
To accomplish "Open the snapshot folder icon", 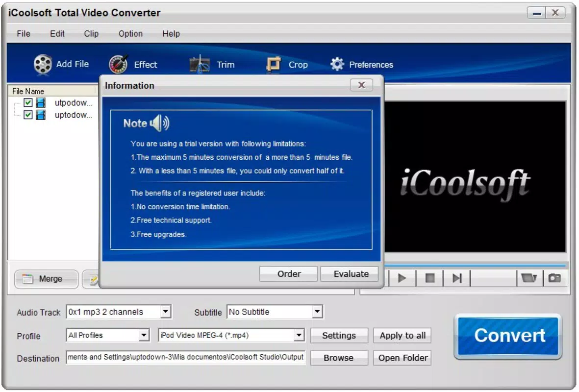I will 529,278.
